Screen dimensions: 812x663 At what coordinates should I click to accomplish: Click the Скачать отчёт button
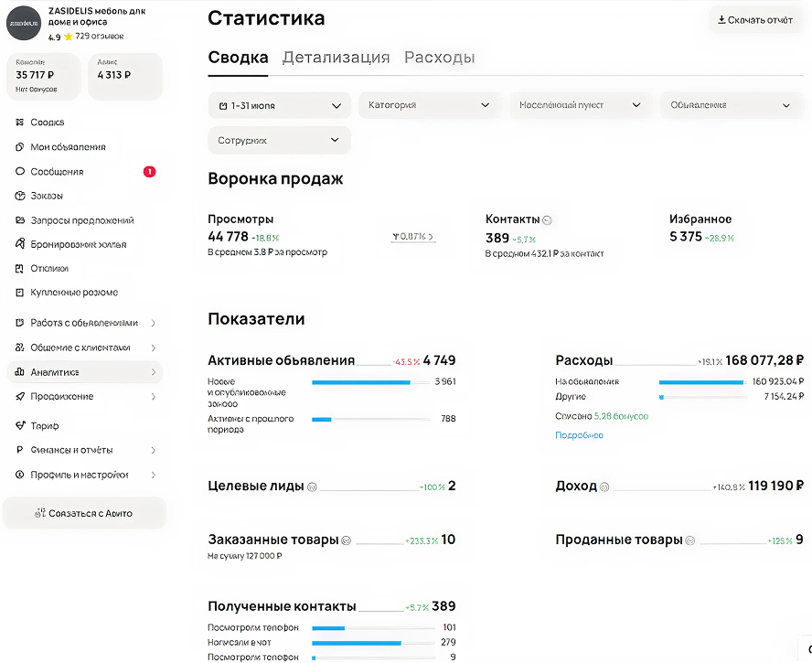click(754, 20)
